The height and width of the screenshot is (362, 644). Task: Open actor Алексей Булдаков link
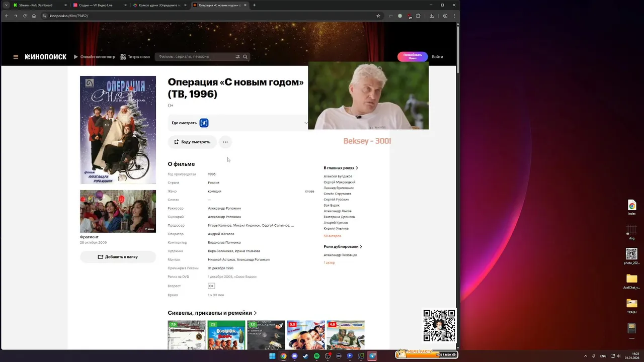click(x=338, y=176)
